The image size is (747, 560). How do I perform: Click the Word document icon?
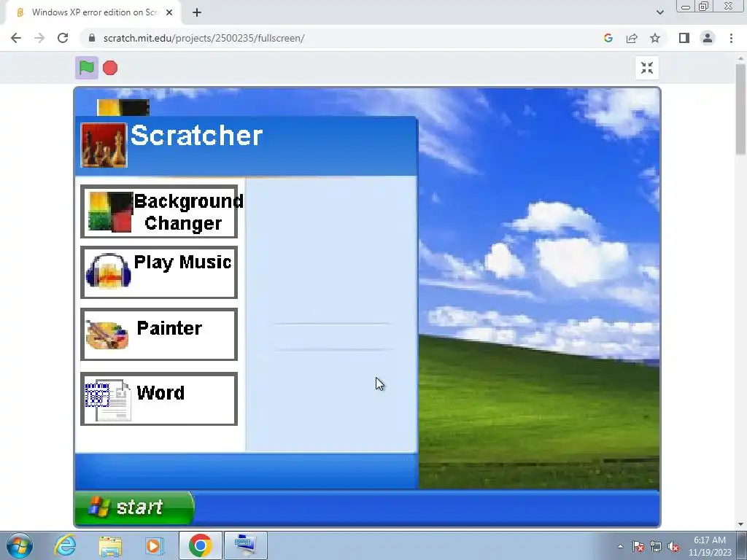[x=108, y=400]
